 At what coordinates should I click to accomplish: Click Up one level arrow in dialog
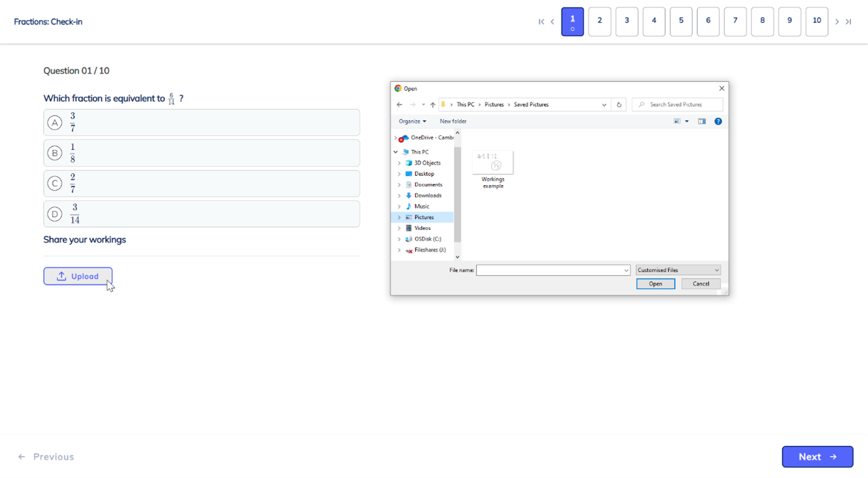[432, 105]
